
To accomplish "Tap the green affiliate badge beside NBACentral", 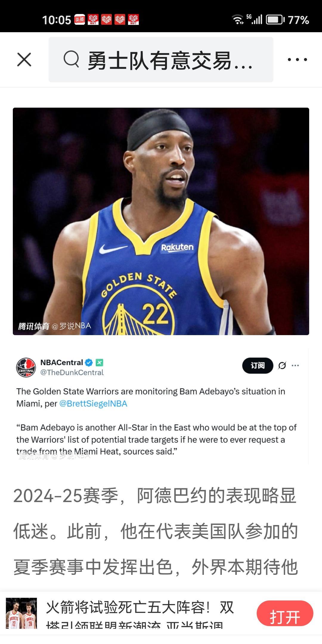I will click(99, 363).
